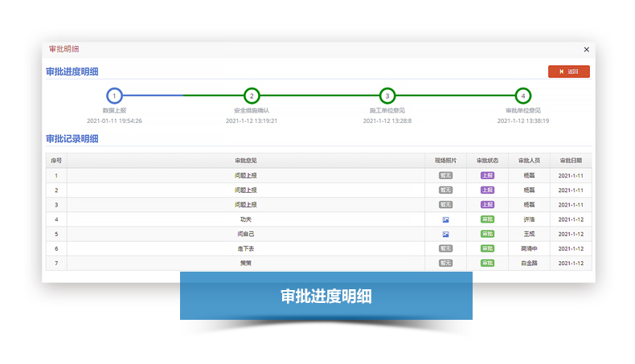Click the green 审批 status badge in row 6
The width and height of the screenshot is (635, 364).
(x=487, y=248)
